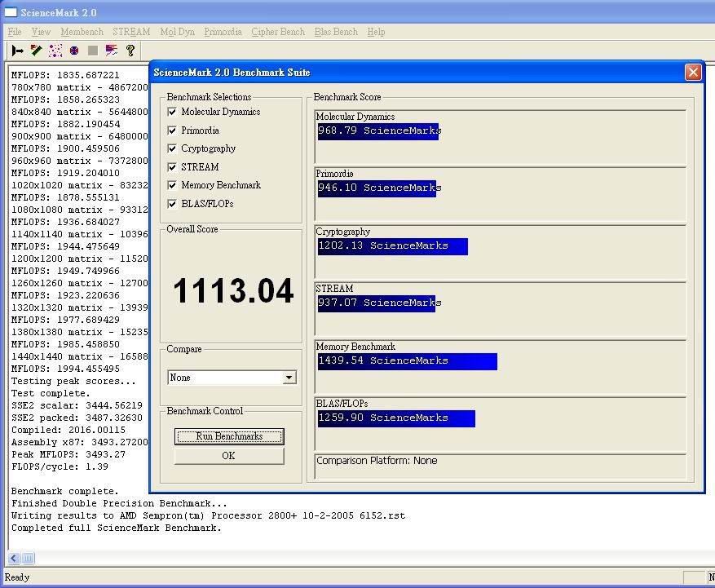This screenshot has width=715, height=588.
Task: Click 'Completed full ScienceMark Benchmark.' line
Action: coord(117,528)
